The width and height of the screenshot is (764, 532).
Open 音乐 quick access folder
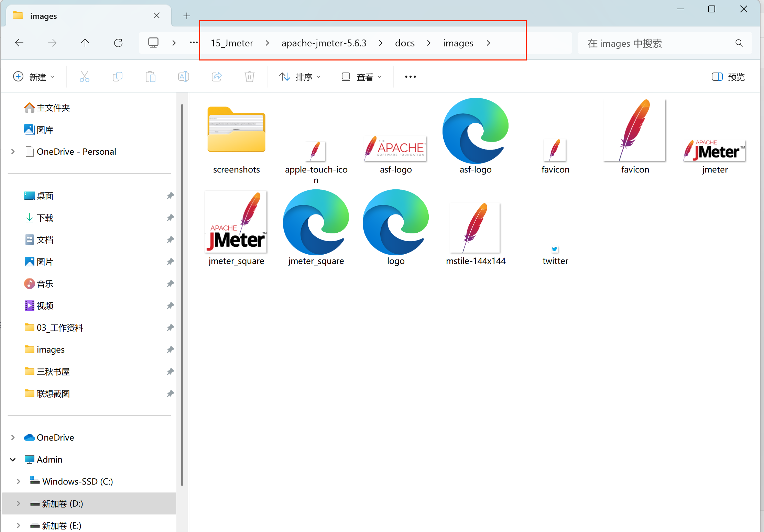pos(39,284)
